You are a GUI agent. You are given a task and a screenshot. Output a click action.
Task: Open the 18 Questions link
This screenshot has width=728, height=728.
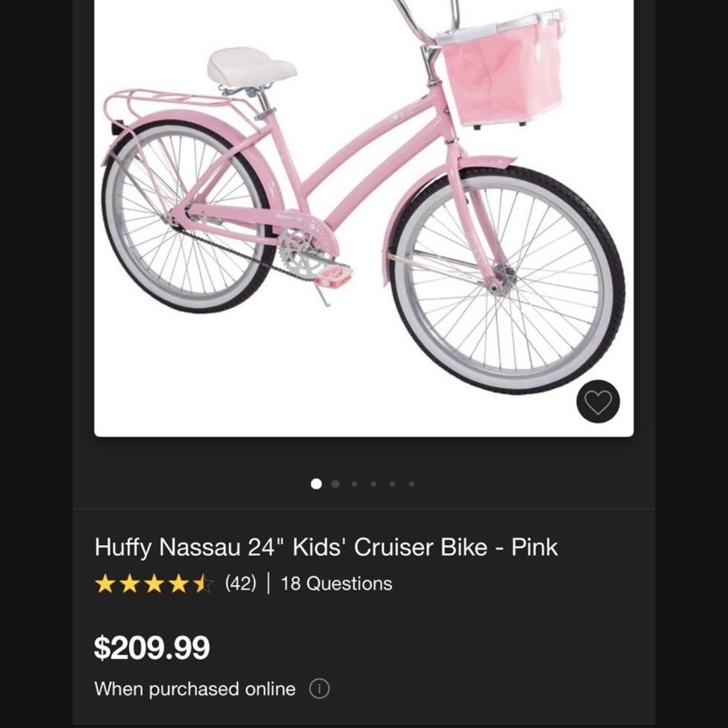coord(337,584)
